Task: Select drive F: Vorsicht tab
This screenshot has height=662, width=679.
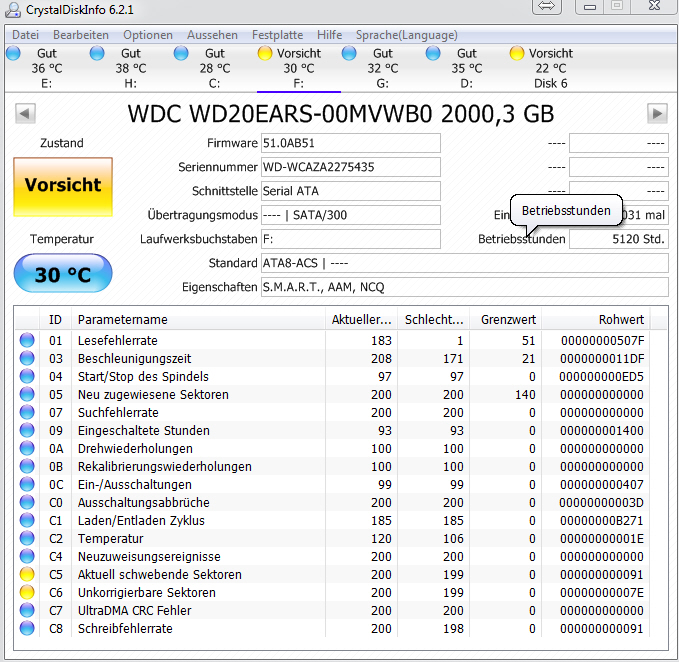Action: 299,68
